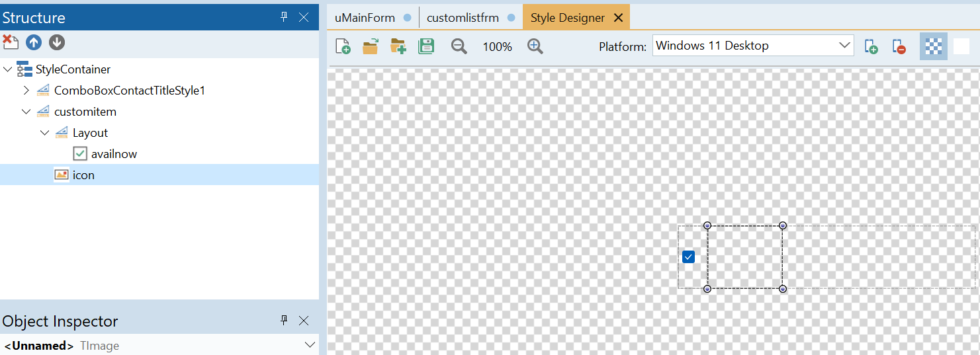The height and width of the screenshot is (355, 980).
Task: Add a new platform
Action: (x=871, y=46)
